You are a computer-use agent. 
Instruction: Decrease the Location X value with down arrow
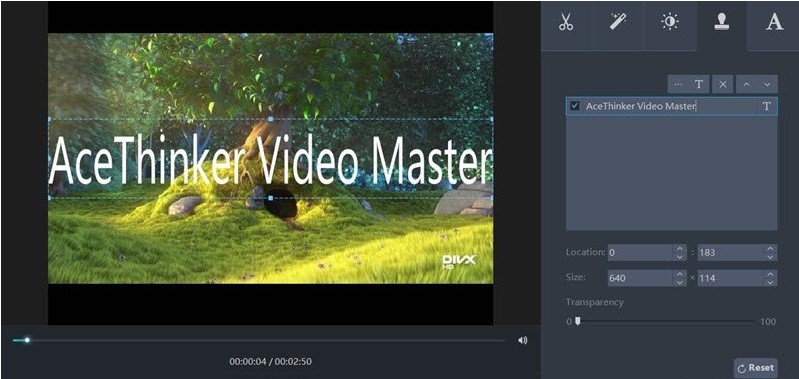(680, 257)
